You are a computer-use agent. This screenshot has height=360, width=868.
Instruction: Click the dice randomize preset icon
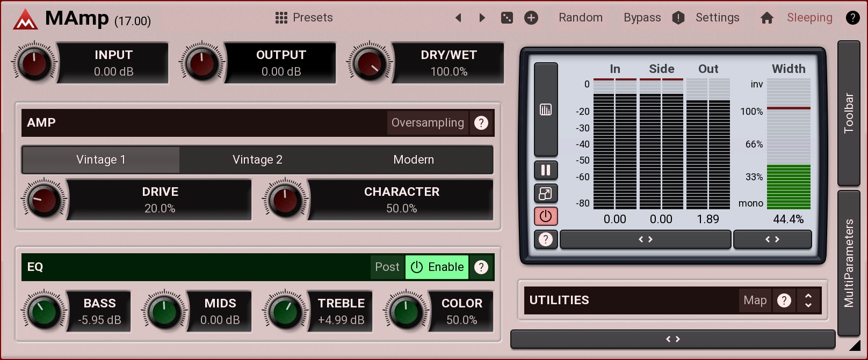pyautogui.click(x=507, y=18)
